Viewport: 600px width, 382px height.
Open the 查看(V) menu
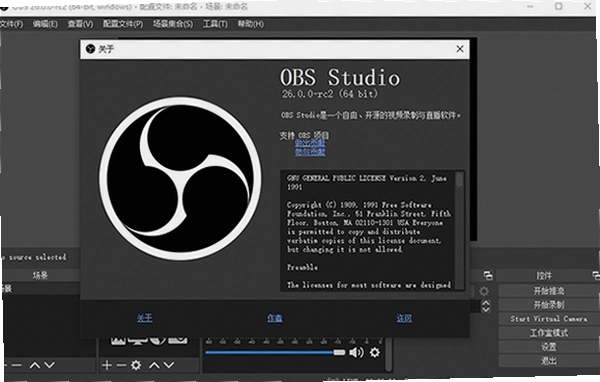80,24
